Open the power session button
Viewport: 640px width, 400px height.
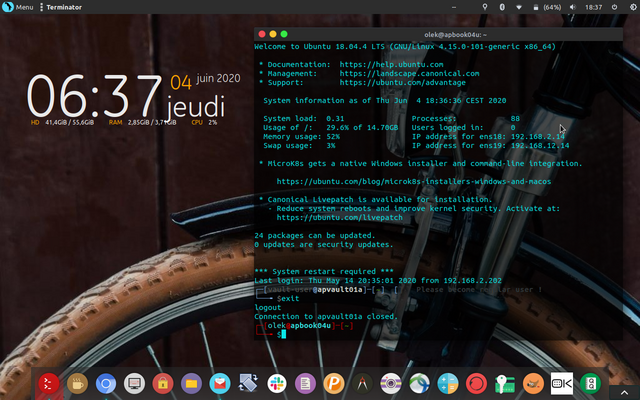[x=614, y=7]
